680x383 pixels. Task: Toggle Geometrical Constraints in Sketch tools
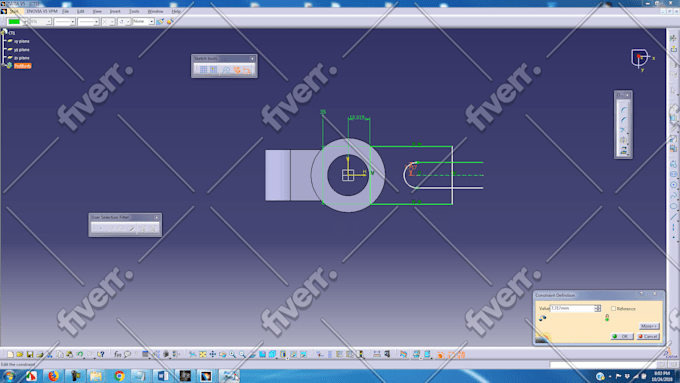pyautogui.click(x=237, y=70)
